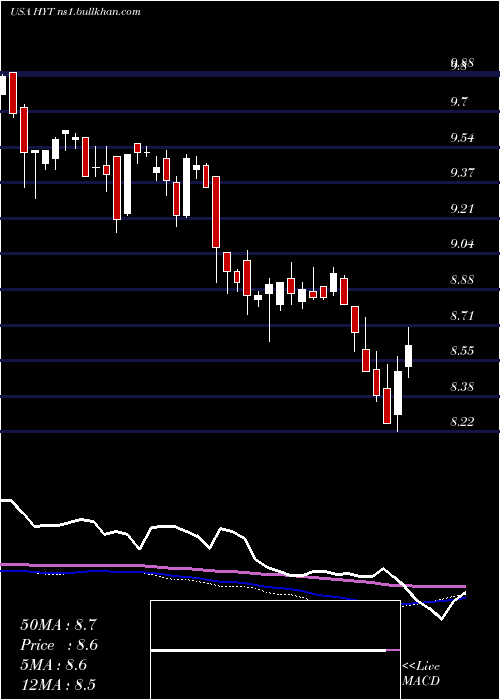
Task: Click the USA HYT chart title
Action: point(75,12)
